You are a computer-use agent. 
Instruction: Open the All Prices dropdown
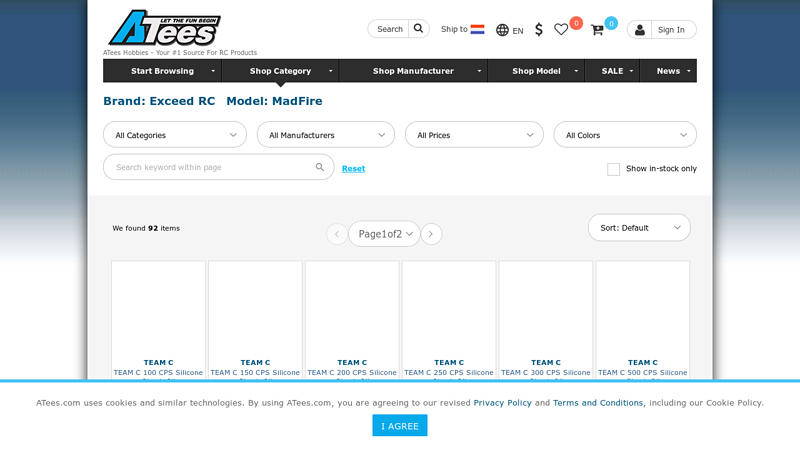point(474,135)
